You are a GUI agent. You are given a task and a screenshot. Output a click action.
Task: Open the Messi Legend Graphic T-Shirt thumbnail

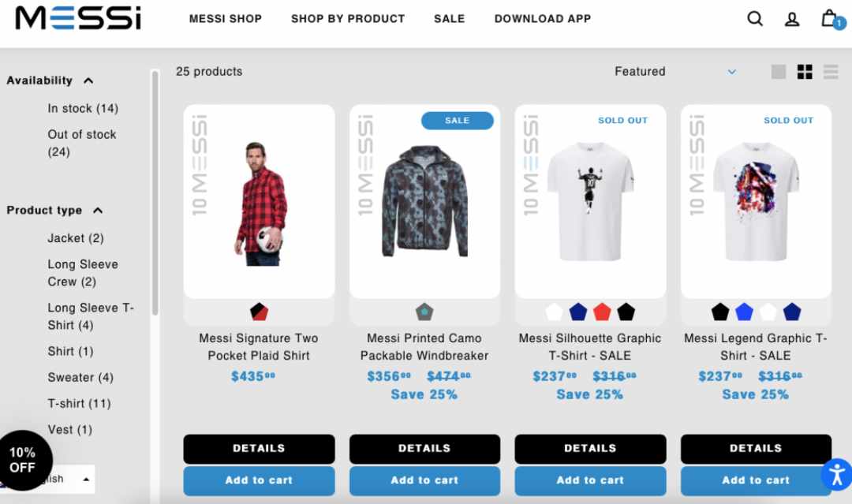tap(756, 201)
